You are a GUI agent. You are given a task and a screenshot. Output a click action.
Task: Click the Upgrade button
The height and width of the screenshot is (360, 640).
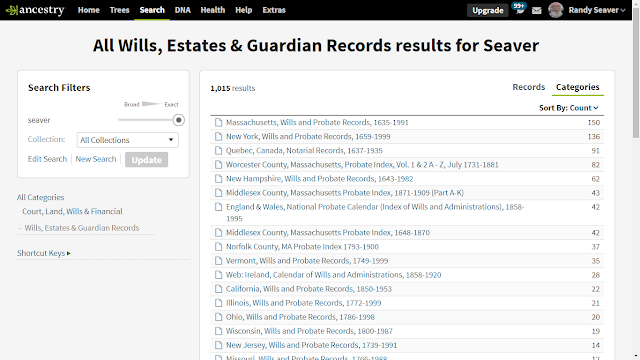tap(488, 10)
